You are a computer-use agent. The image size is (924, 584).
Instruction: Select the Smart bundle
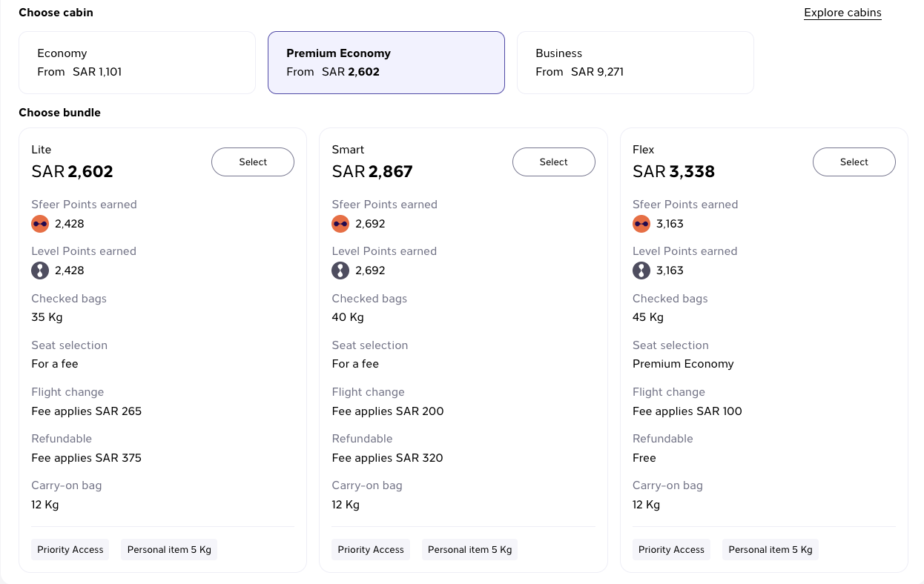click(x=554, y=162)
